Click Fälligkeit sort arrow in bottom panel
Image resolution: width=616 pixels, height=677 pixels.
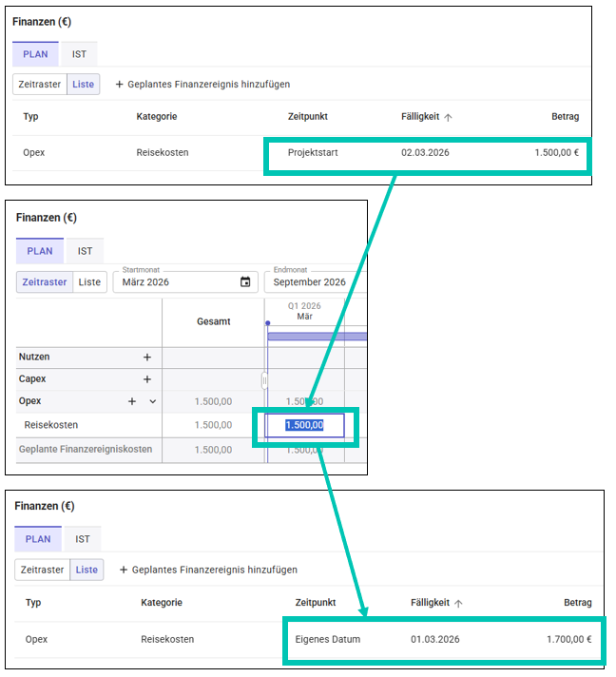[x=458, y=603]
